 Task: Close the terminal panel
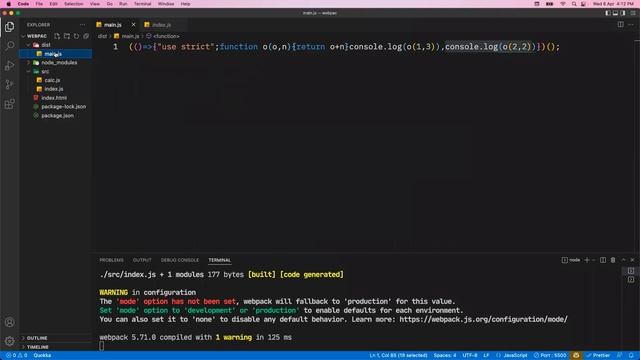(x=632, y=260)
